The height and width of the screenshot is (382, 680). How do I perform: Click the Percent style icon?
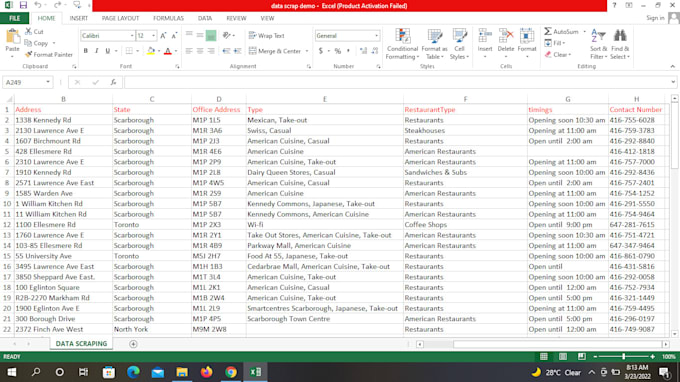(x=337, y=51)
